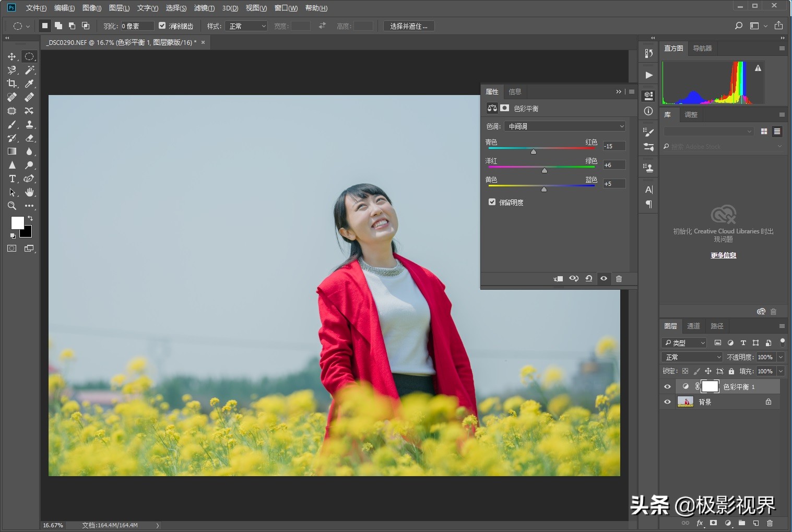
Task: Click the 更多信息 link
Action: click(x=723, y=255)
